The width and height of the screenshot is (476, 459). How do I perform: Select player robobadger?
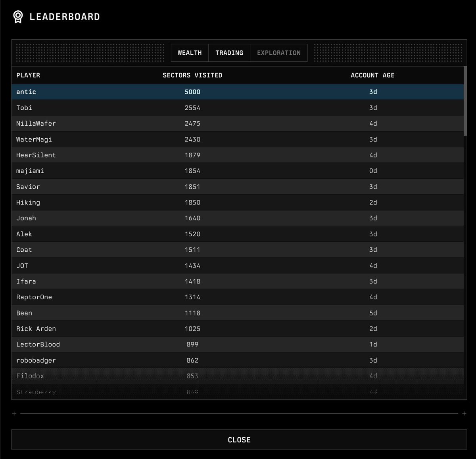[238, 360]
